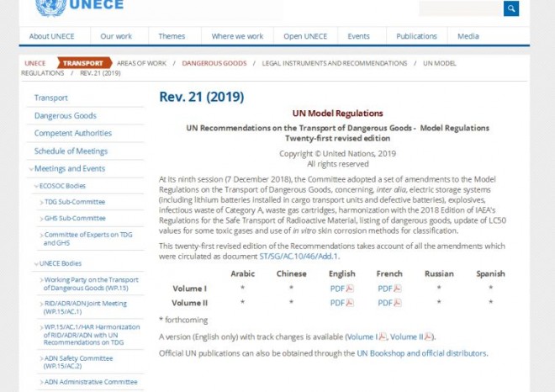Image resolution: width=555 pixels, height=392 pixels.
Task: Select Dangerous Goods breadcrumb
Action: click(x=214, y=63)
